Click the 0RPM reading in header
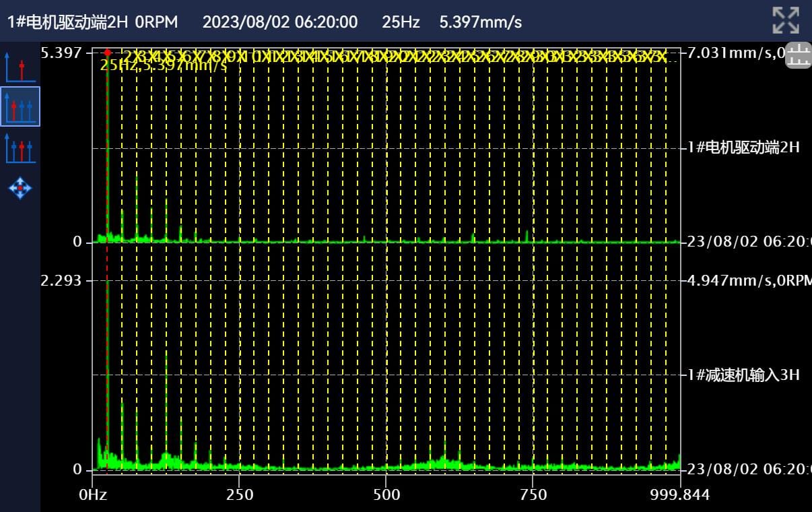Image resolution: width=812 pixels, height=512 pixels. pos(156,22)
